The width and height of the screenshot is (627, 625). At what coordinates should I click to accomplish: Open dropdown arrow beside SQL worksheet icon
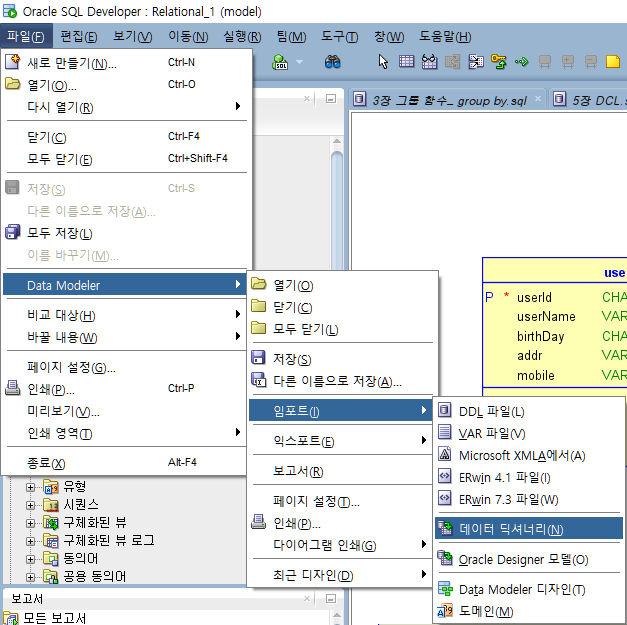pos(300,62)
